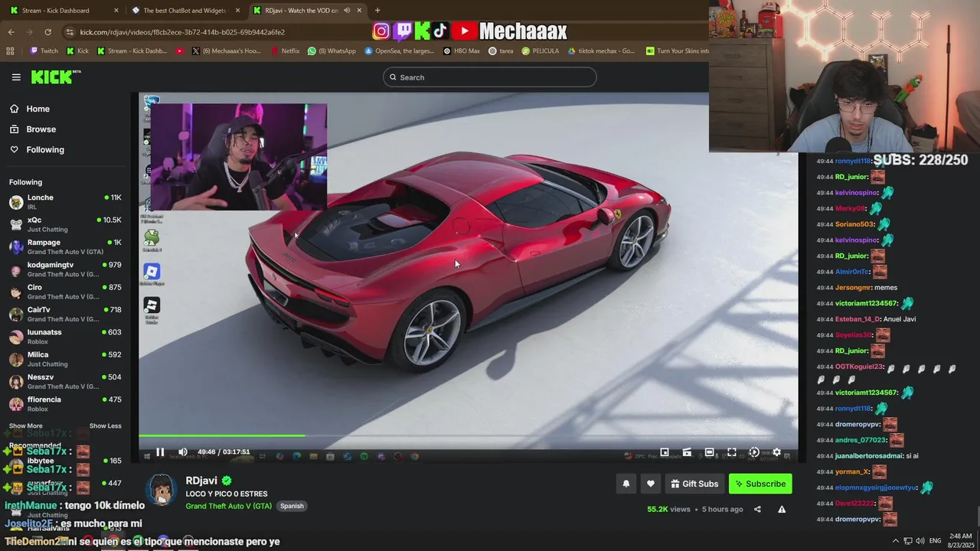Open fflorencia channel in Following list
The image size is (980, 551).
click(x=65, y=404)
